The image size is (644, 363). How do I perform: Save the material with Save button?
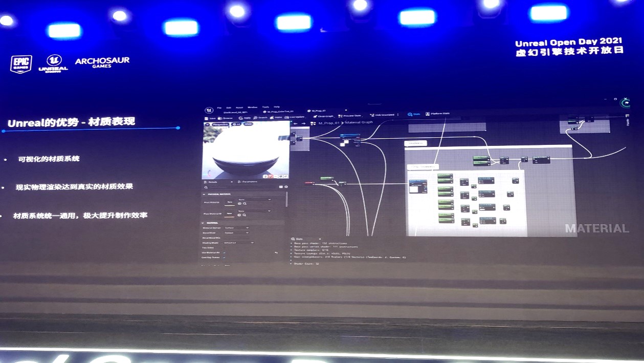point(211,118)
